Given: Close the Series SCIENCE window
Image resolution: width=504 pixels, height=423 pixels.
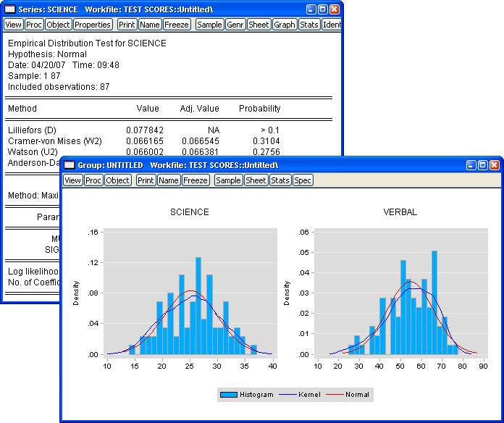Looking at the screenshot, I should (334, 9).
